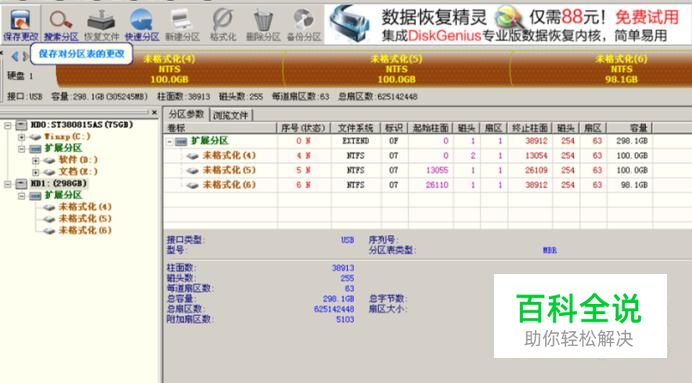Select the 未格式化(6) 98.1GB partition bar
692x383 pixels.
[601, 69]
